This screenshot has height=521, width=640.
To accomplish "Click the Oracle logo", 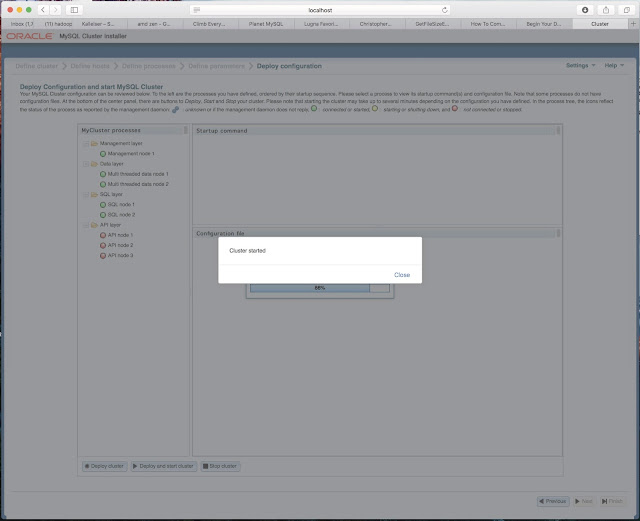I will click(x=29, y=36).
